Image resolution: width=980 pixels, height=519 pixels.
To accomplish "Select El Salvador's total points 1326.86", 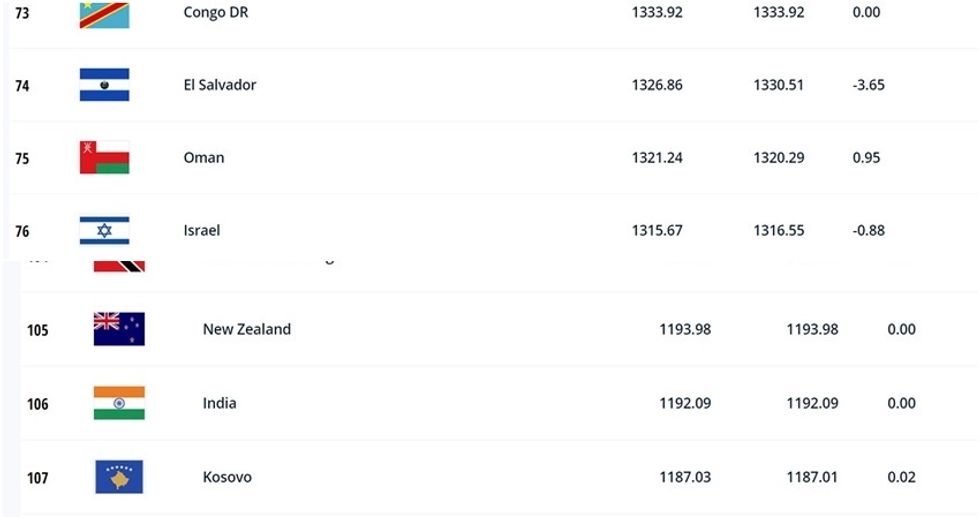I will click(x=657, y=85).
